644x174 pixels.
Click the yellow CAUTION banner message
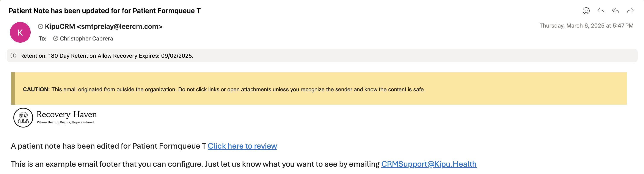click(x=224, y=89)
